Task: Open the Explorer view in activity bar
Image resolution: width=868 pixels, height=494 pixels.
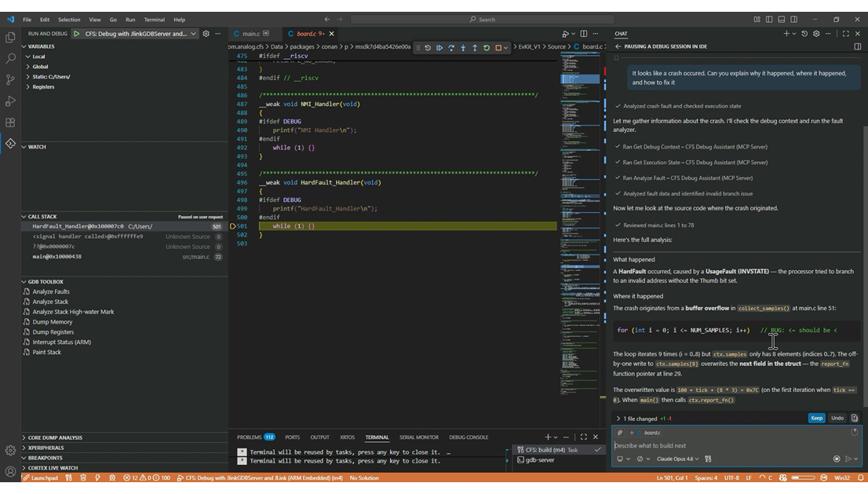Action: [x=10, y=37]
